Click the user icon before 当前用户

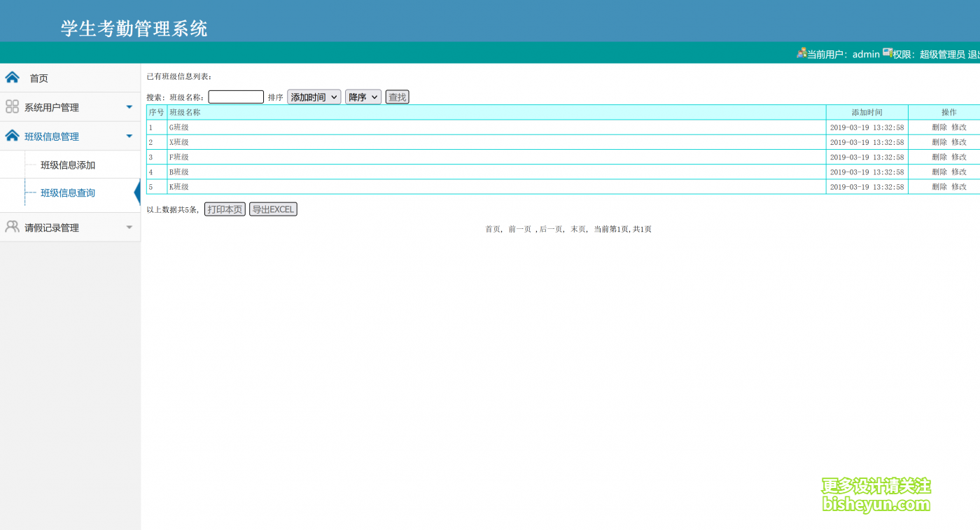click(x=801, y=53)
